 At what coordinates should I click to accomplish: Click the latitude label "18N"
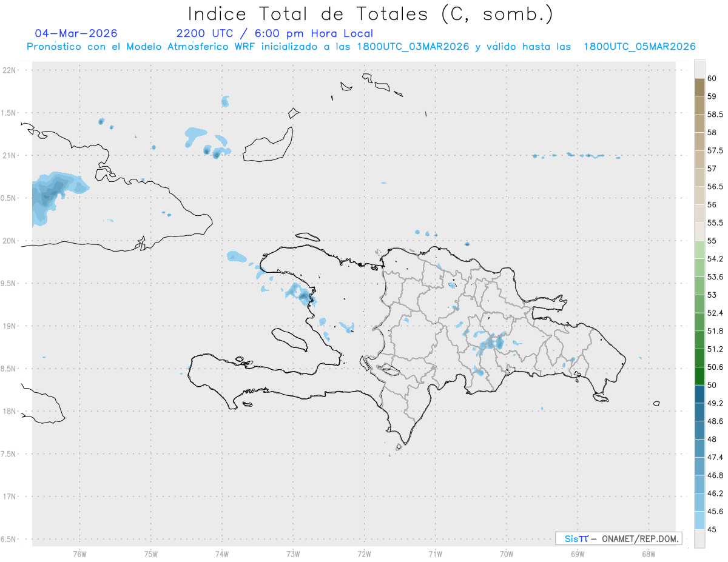10,412
